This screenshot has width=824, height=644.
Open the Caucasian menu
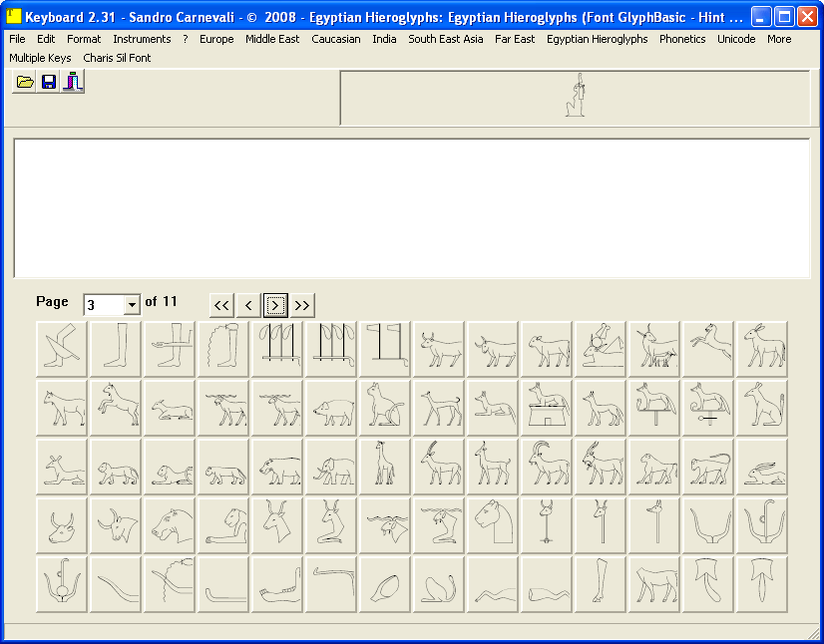coord(336,39)
